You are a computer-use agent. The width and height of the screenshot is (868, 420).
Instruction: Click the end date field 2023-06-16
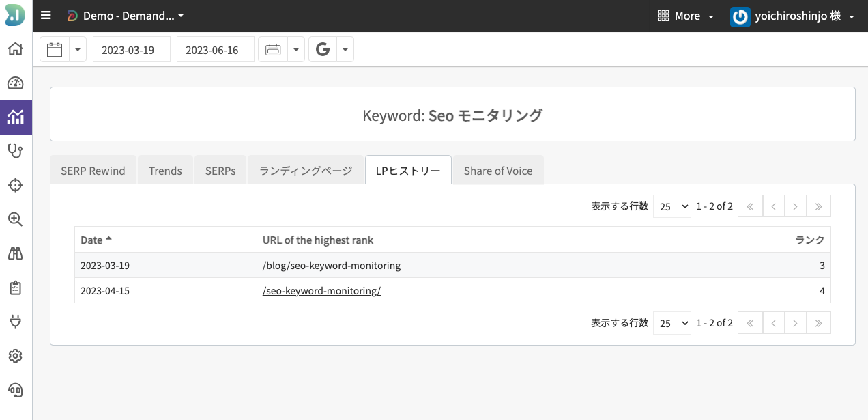(216, 49)
